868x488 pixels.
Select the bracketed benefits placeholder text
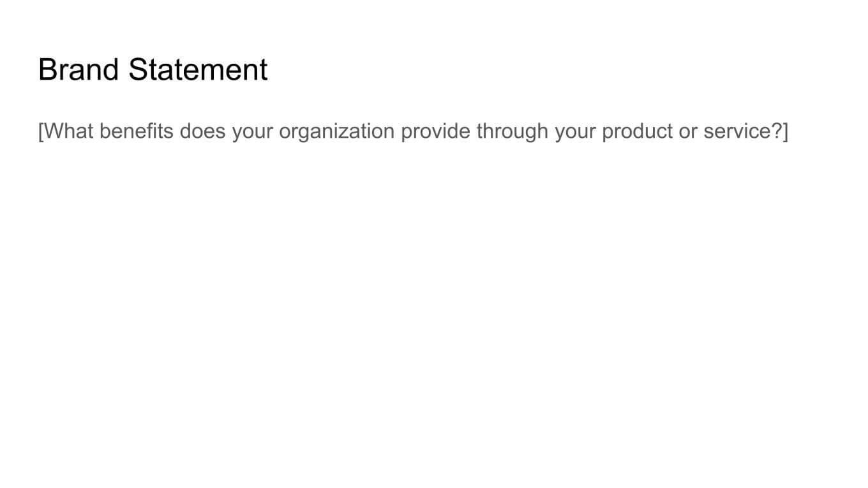pyautogui.click(x=413, y=131)
